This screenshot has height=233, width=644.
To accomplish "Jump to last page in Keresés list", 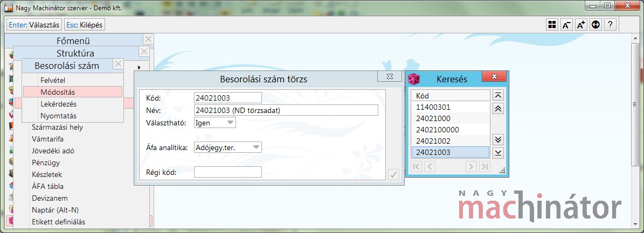I will [498, 153].
